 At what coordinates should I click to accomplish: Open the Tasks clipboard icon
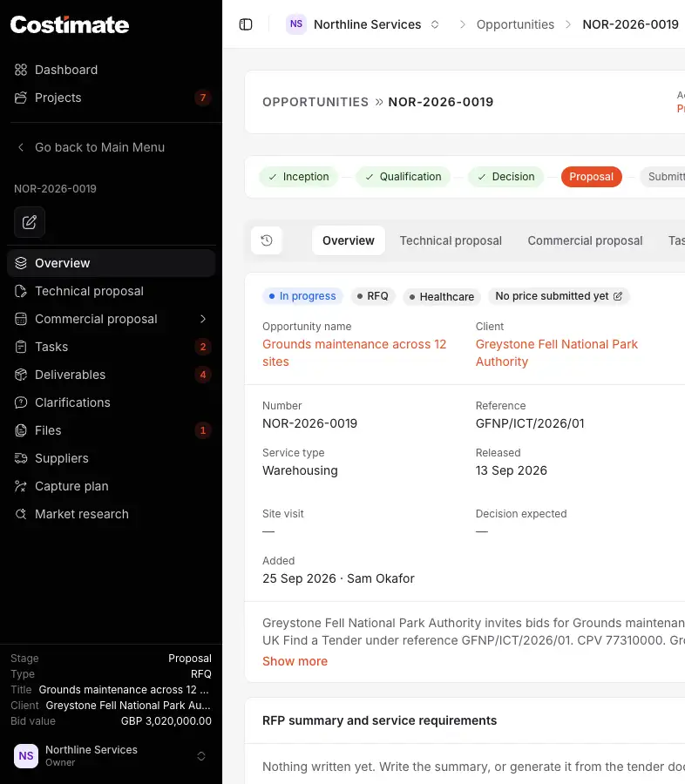pos(21,347)
